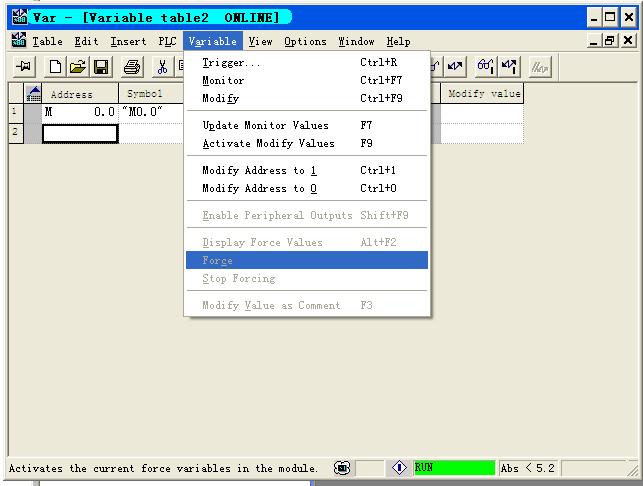This screenshot has height=486, width=643.
Task: Open the PLC menu
Action: [167, 41]
